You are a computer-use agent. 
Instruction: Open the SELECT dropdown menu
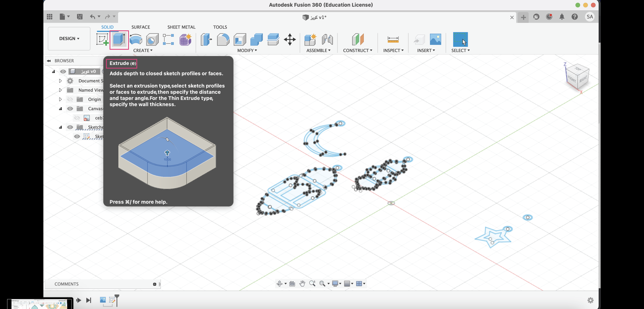click(460, 50)
